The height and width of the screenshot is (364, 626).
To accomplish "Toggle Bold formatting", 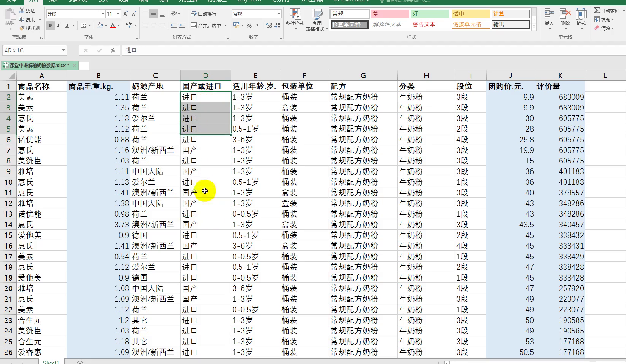I will [50, 25].
